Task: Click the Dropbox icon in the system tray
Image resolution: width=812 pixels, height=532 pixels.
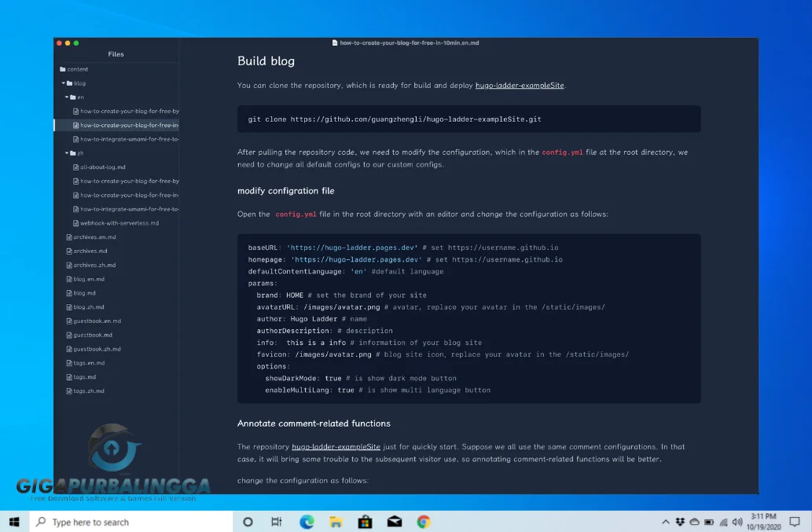Action: [679, 521]
